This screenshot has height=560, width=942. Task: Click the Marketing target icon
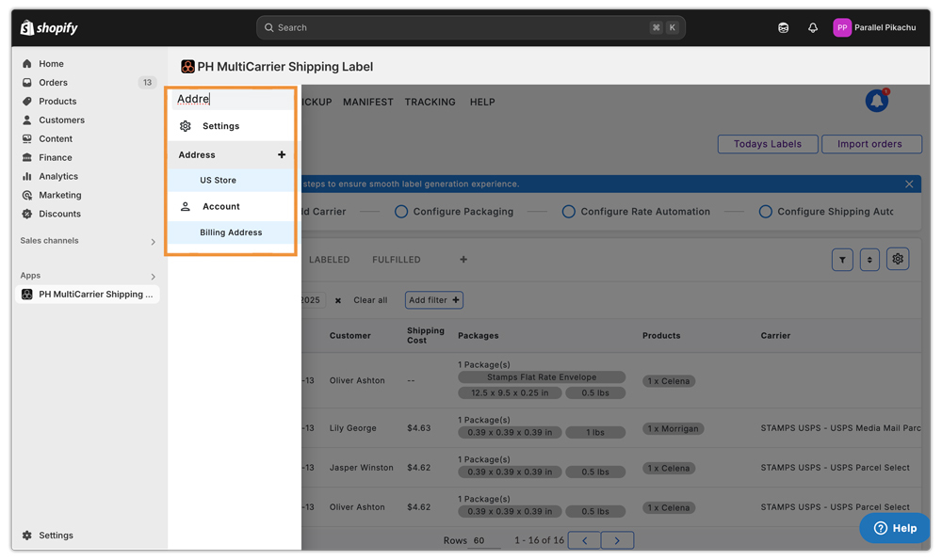tap(27, 195)
